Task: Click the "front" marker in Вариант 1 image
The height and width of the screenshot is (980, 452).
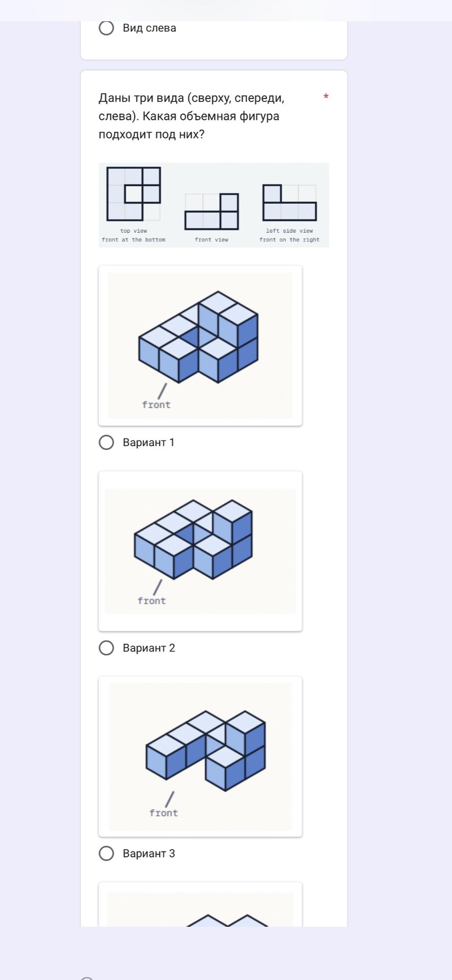Action: (x=156, y=405)
